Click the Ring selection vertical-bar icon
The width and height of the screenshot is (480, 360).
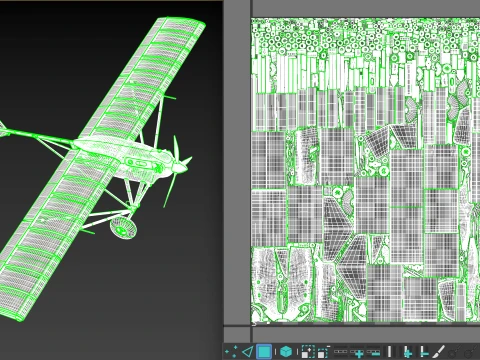coord(389,352)
